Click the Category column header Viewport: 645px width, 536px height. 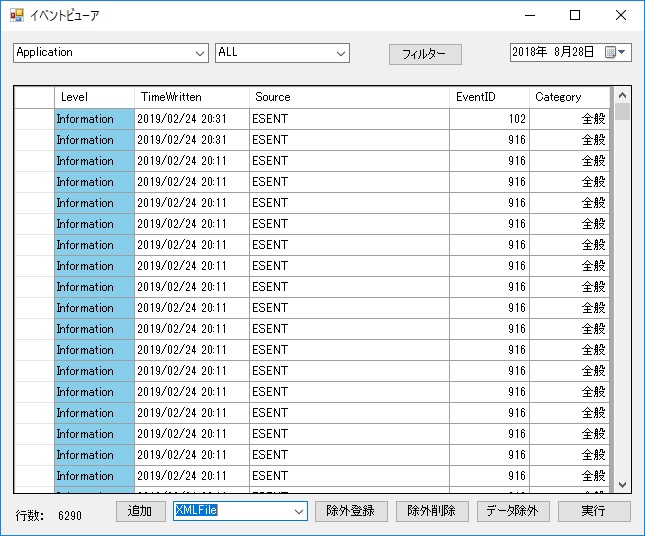click(568, 97)
